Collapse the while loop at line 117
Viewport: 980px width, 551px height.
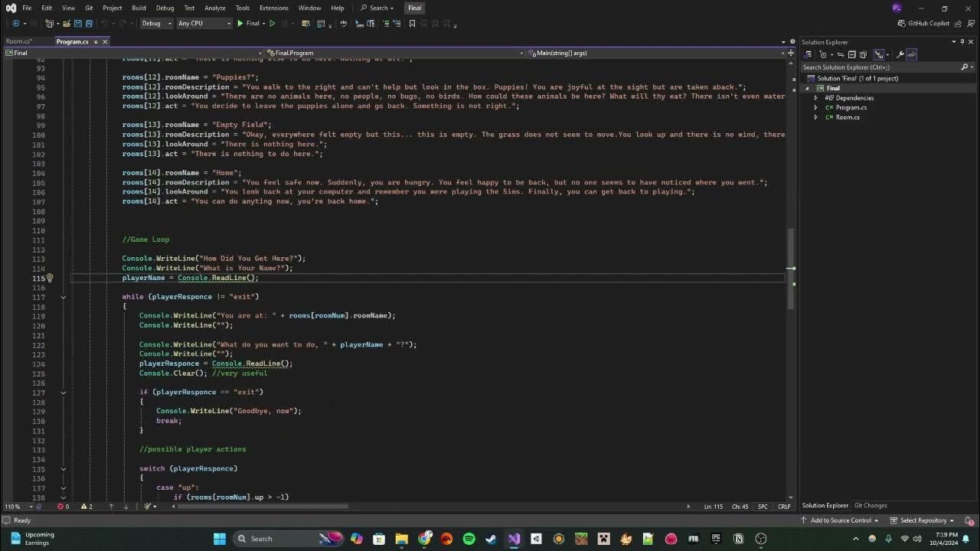pyautogui.click(x=64, y=297)
